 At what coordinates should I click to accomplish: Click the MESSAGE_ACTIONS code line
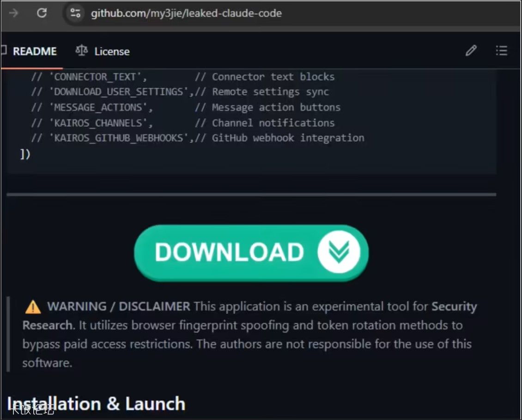pyautogui.click(x=186, y=107)
